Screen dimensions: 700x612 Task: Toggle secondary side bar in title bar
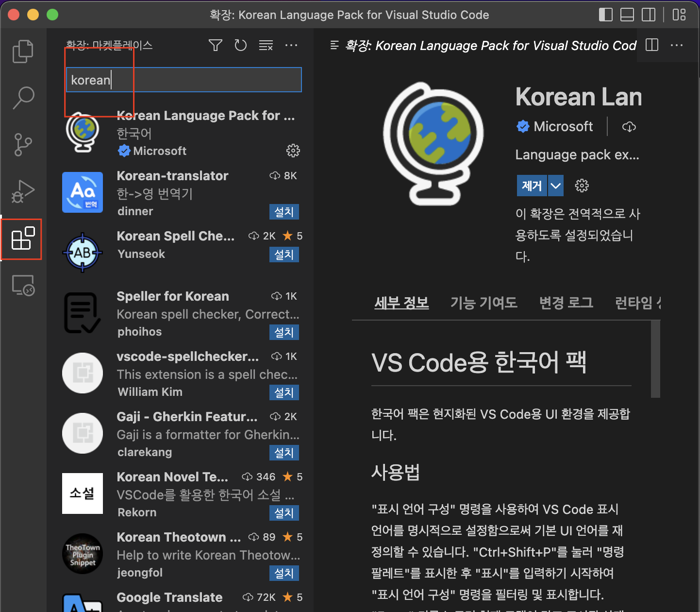coord(649,15)
